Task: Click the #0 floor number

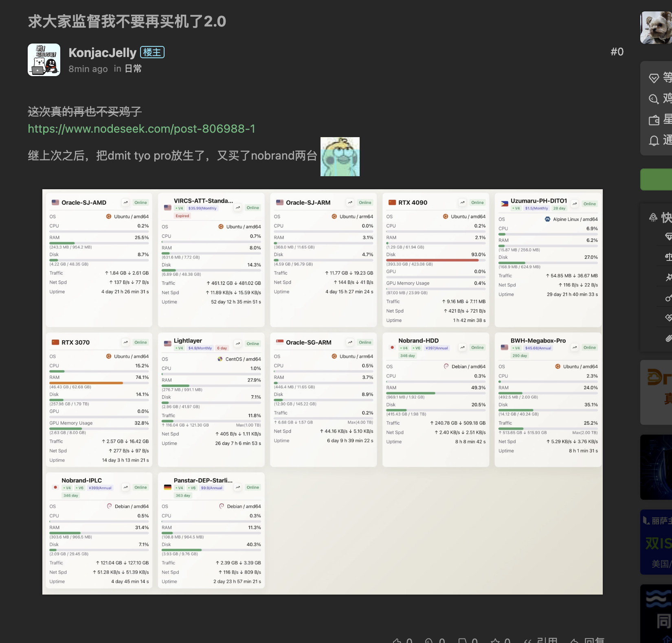Action: click(617, 52)
